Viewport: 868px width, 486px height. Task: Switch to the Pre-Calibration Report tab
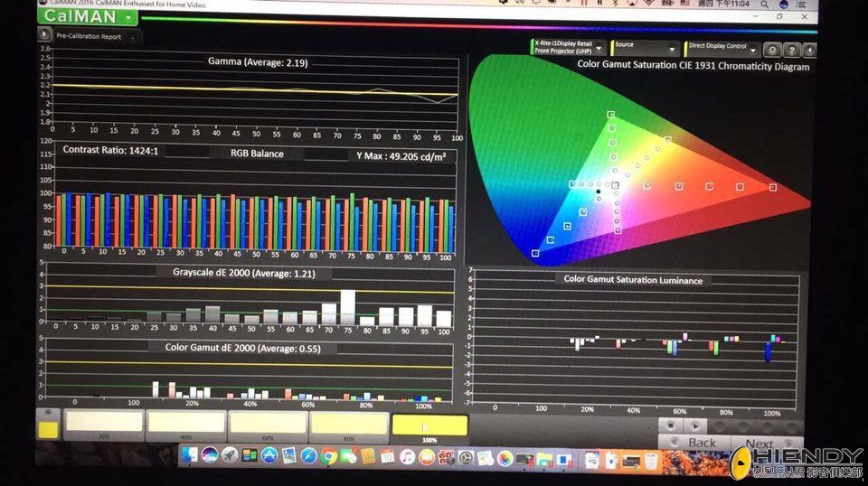point(88,37)
